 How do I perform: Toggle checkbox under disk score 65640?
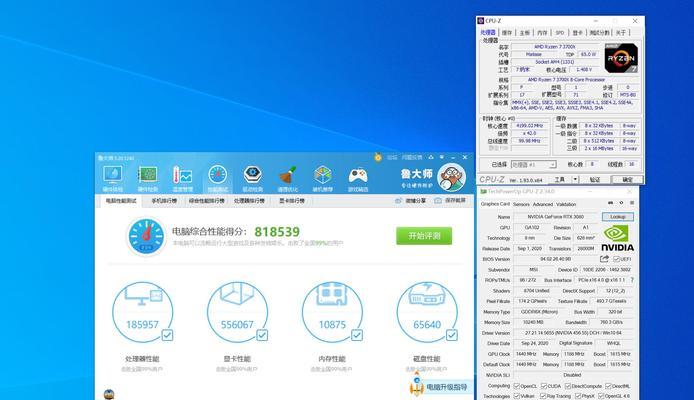(451, 335)
